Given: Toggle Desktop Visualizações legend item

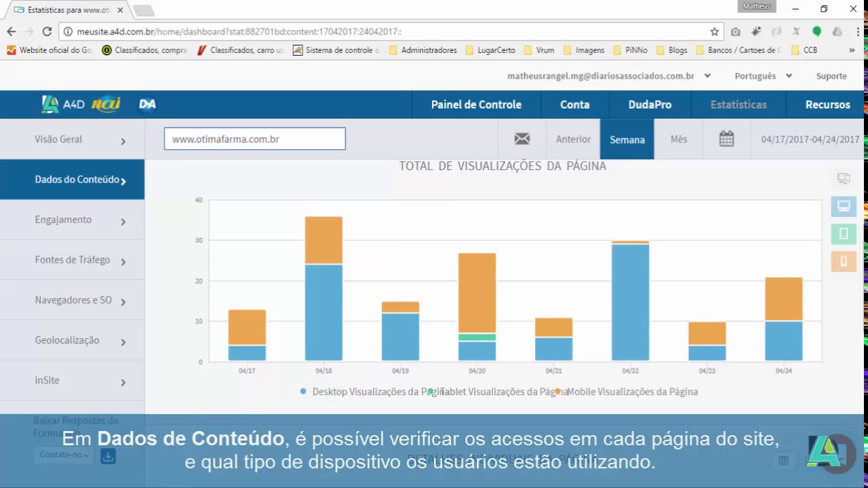Looking at the screenshot, I should click(x=376, y=392).
